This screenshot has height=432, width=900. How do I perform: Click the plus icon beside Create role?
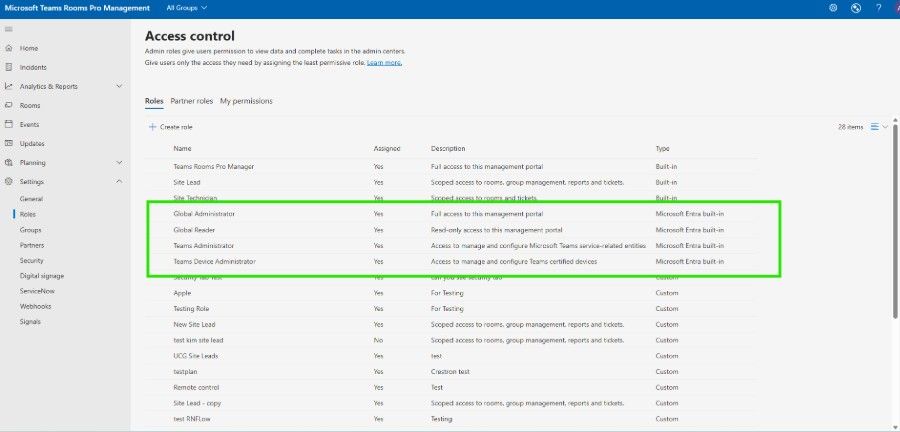153,127
